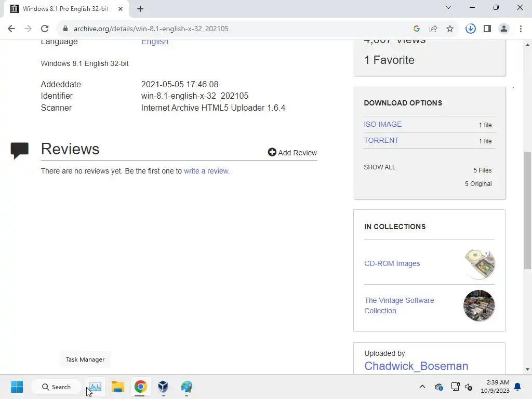Click muted volume tray icon
532x399 pixels.
pyautogui.click(x=469, y=387)
